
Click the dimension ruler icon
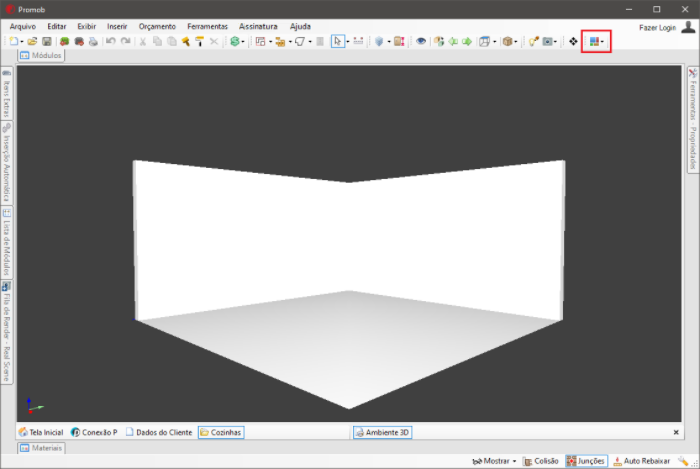[x=358, y=42]
